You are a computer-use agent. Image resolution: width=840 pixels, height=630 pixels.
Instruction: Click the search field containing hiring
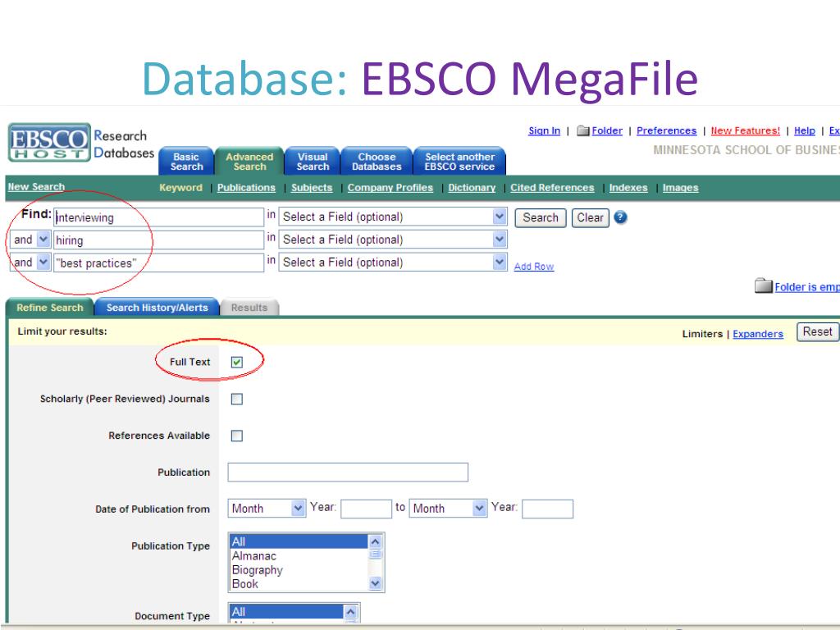158,240
